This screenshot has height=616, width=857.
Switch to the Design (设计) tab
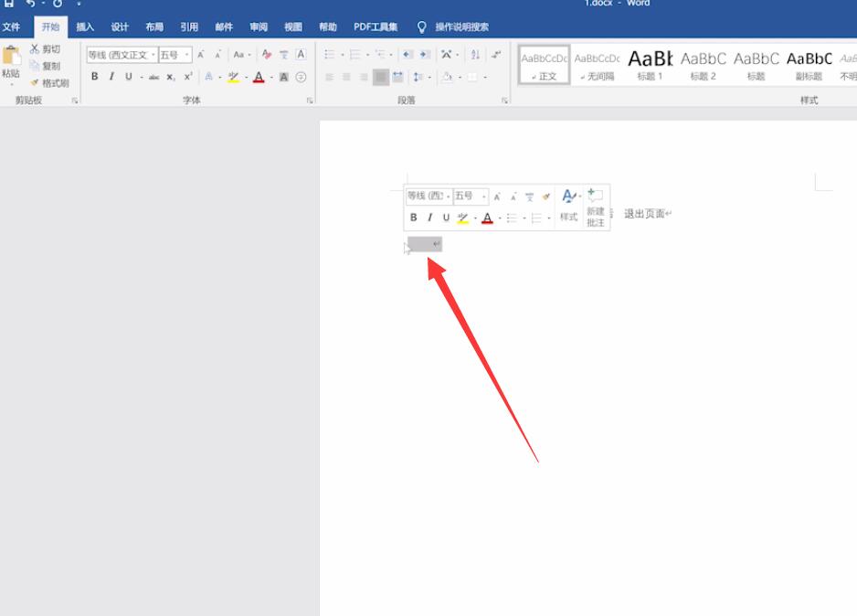pyautogui.click(x=119, y=27)
